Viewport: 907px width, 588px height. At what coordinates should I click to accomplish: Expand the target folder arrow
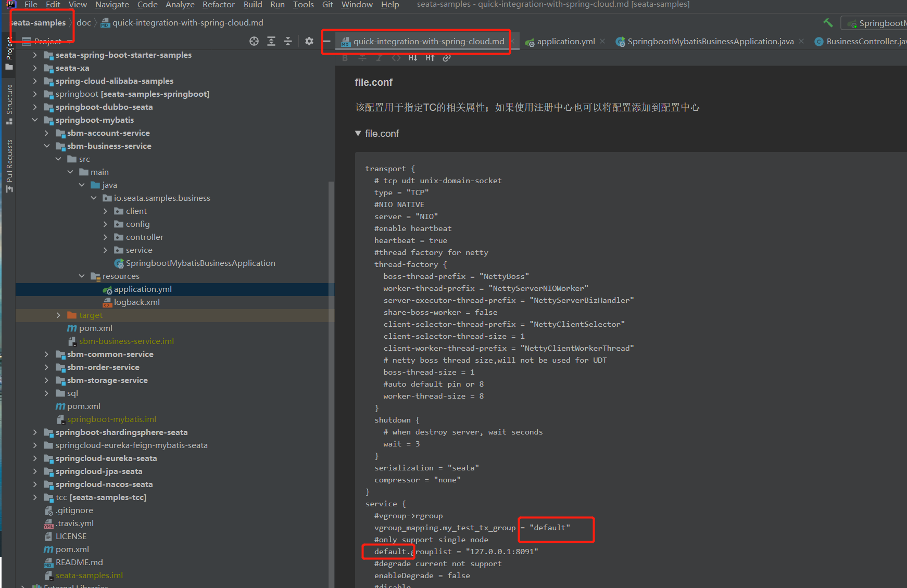click(x=58, y=315)
